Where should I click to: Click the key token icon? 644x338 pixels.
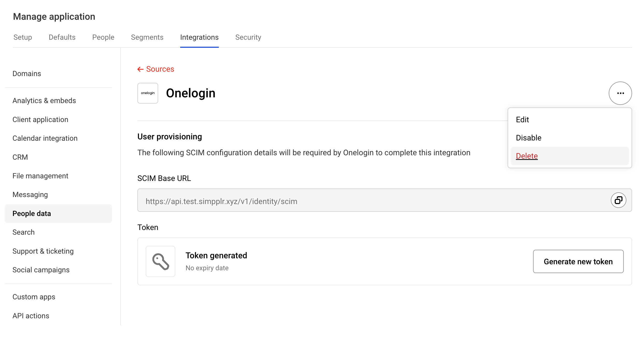[160, 261]
